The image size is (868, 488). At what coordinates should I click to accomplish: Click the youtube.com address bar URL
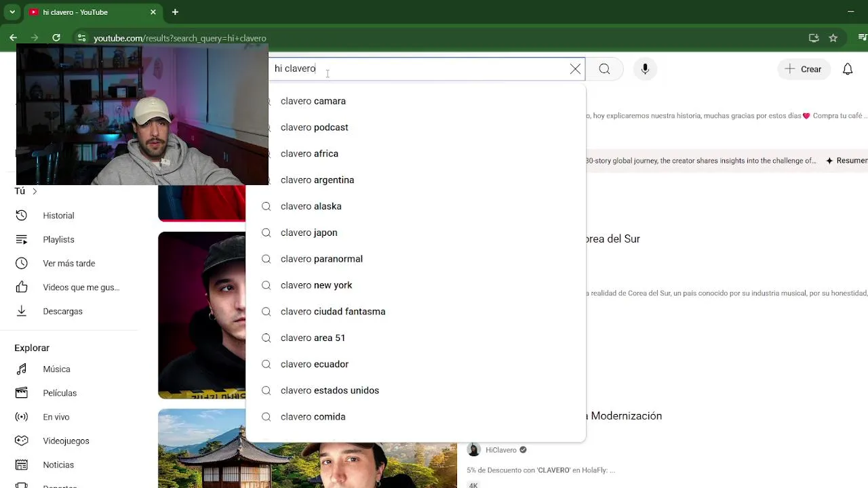pyautogui.click(x=180, y=39)
